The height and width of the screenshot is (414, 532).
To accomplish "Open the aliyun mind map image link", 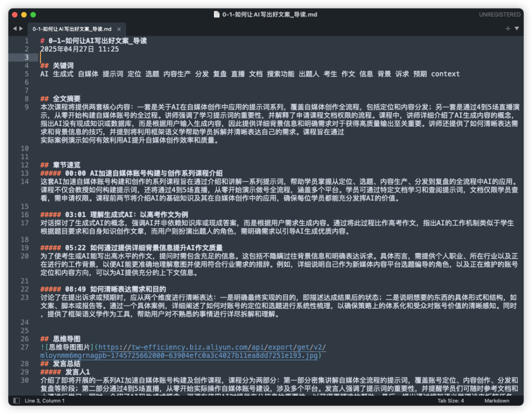I will point(183,351).
